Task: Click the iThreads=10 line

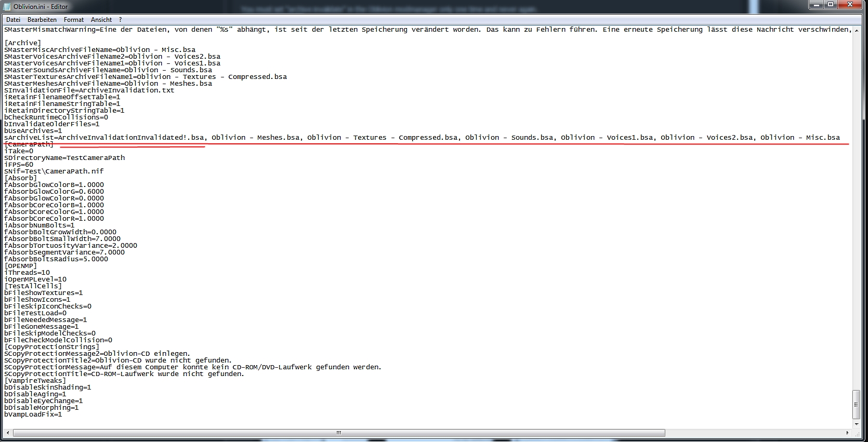Action: click(27, 273)
